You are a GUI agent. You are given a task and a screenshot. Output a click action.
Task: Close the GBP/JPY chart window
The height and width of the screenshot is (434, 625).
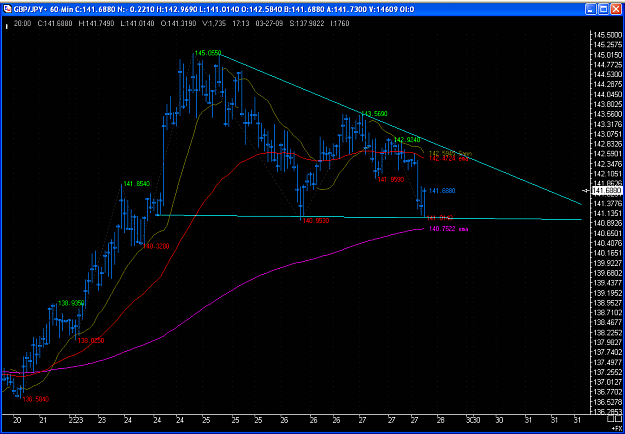(615, 9)
